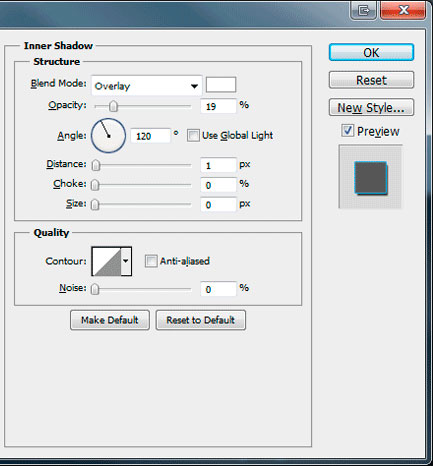Image resolution: width=433 pixels, height=466 pixels.
Task: Click the Contour curve thumbnail
Action: tap(106, 261)
